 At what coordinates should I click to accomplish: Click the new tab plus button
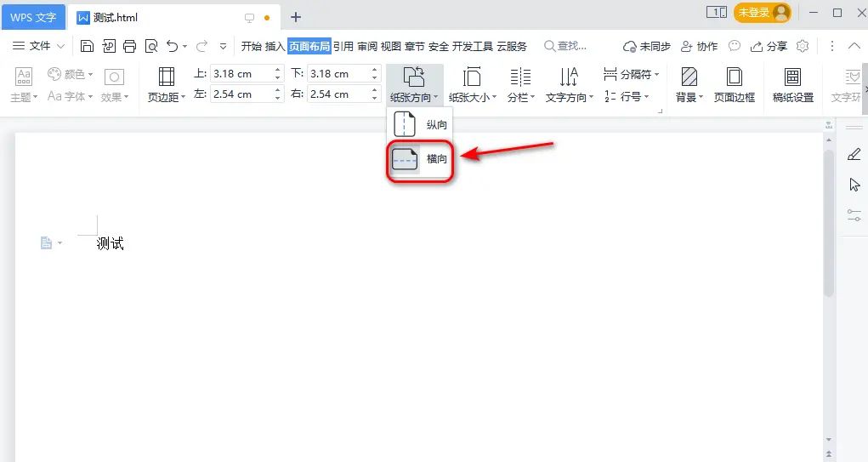point(296,17)
